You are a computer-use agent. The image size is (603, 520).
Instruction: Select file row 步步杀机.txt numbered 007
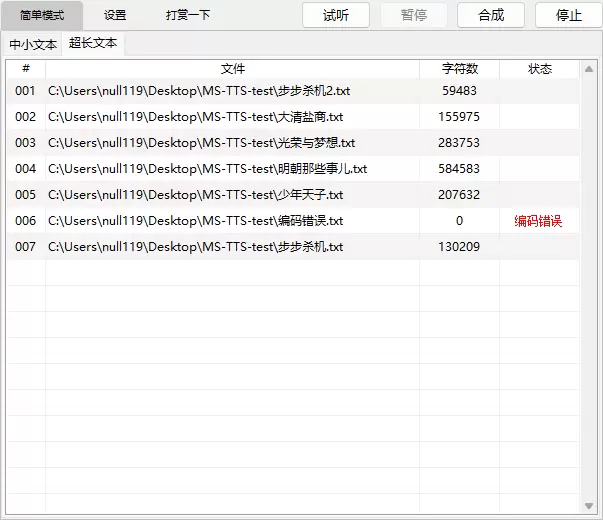click(293, 247)
